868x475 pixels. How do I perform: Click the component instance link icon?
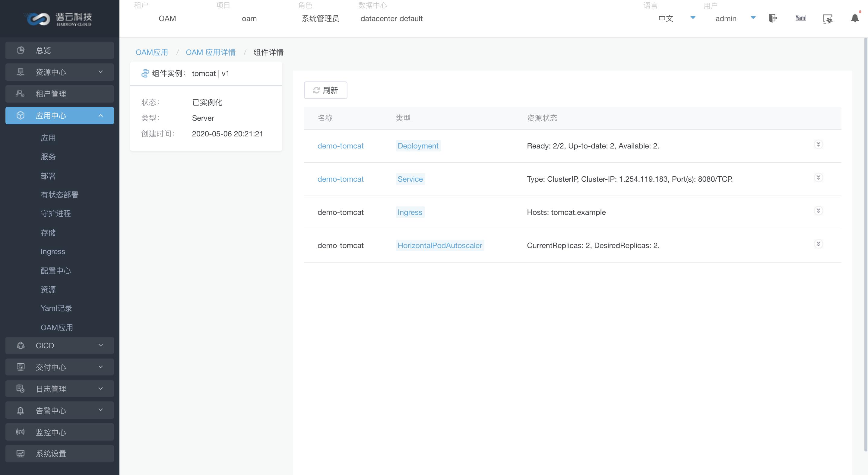pos(145,73)
